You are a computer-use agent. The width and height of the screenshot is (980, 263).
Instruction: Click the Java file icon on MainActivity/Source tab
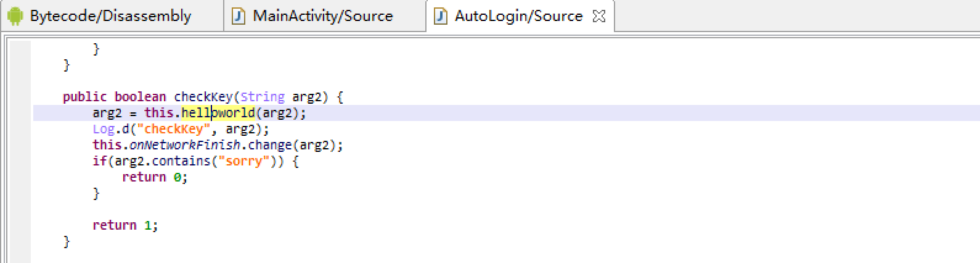239,16
